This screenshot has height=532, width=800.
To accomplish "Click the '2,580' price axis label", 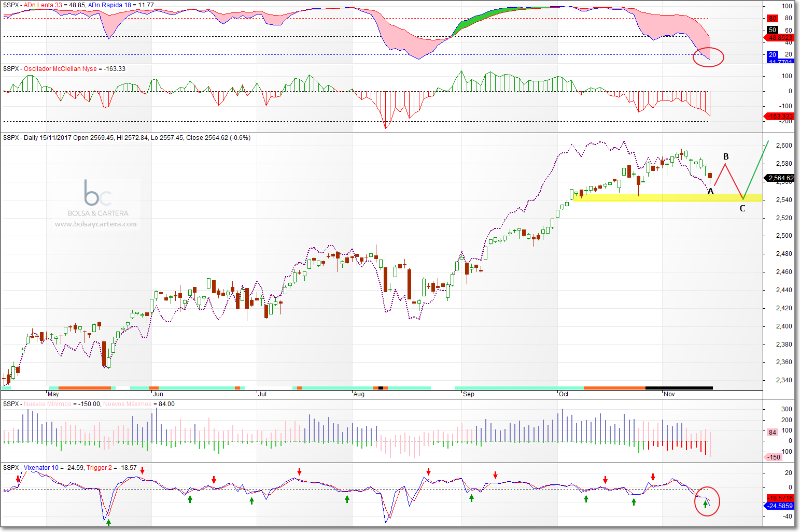I will [784, 164].
